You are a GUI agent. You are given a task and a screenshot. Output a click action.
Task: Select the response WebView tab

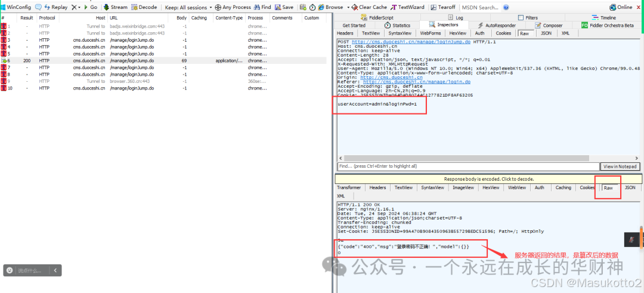516,187
